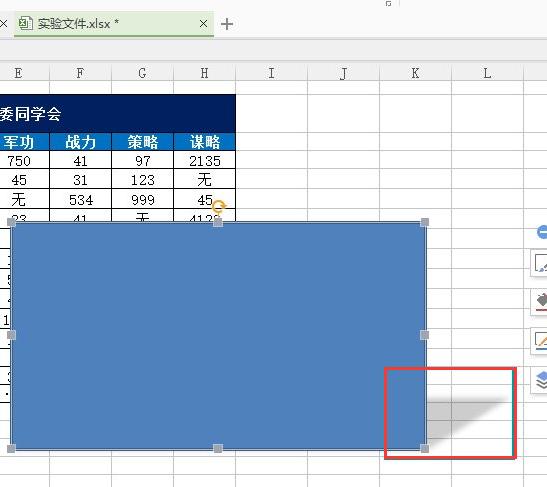Click the dialog launcher icon at top
Image resolution: width=547 pixels, height=487 pixels.
[x=388, y=4]
